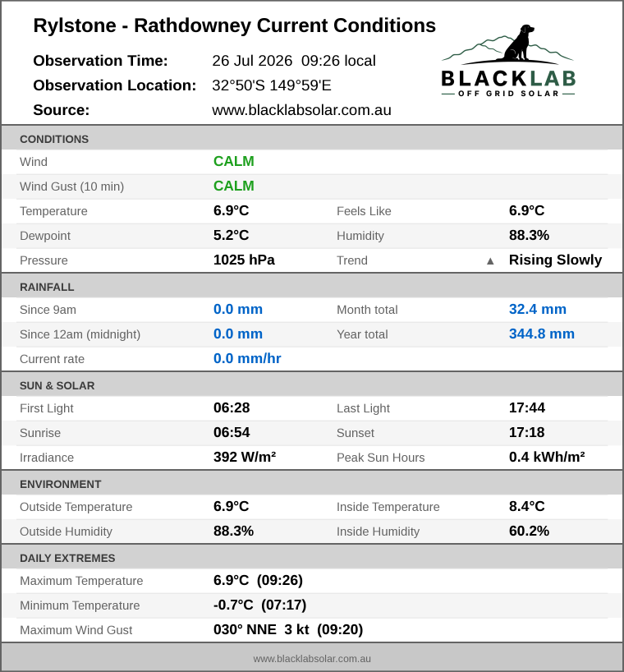Click the Feels Like label
This screenshot has height=672, width=624.
(x=364, y=211)
